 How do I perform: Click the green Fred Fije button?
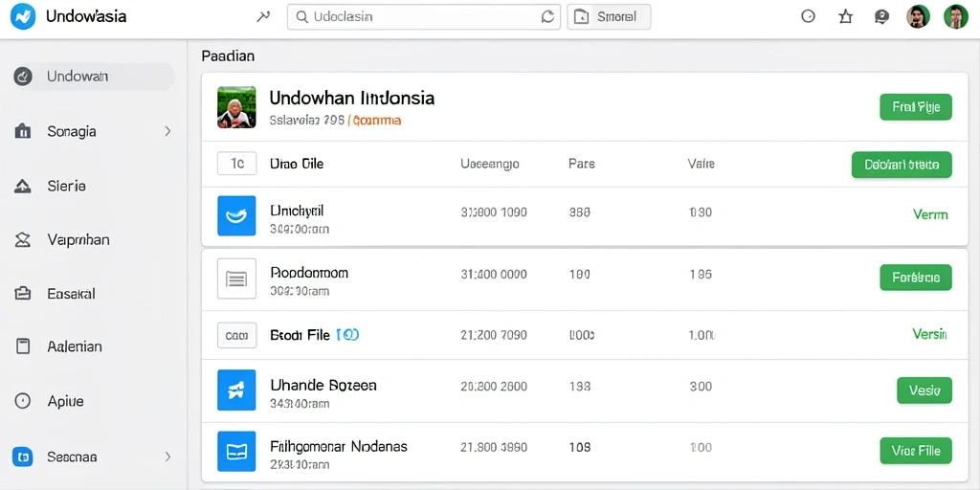click(x=916, y=107)
